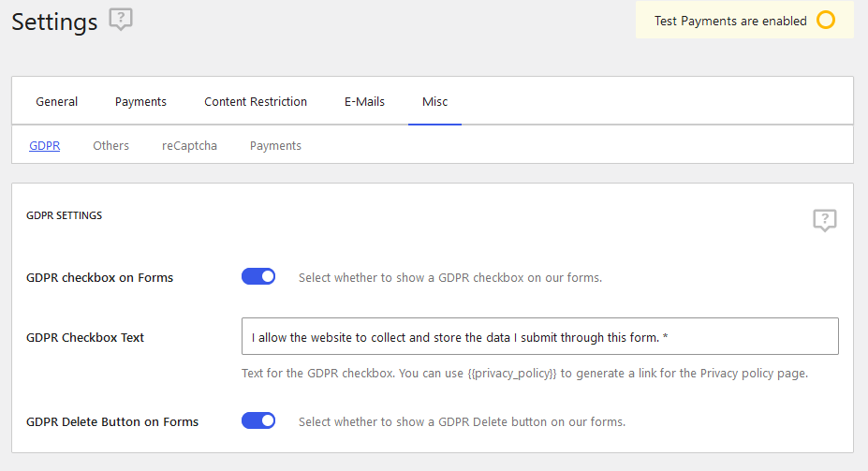Select the Misc tab

[x=434, y=102]
